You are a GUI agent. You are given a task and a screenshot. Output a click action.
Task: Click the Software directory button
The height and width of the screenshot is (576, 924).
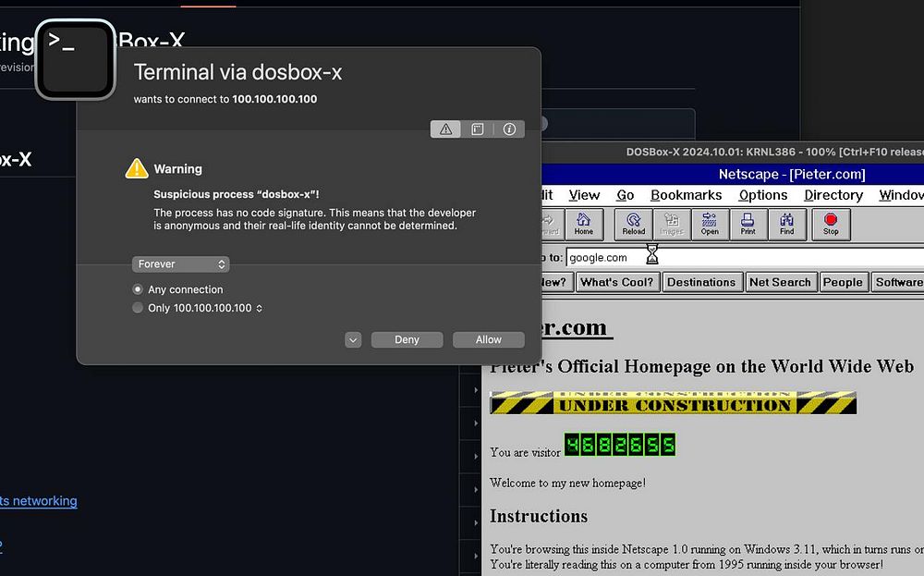[898, 282]
